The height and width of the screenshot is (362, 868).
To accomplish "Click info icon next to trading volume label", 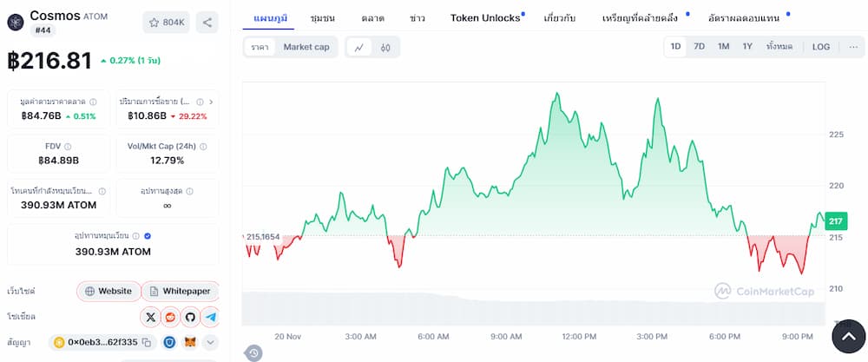I will 200,102.
